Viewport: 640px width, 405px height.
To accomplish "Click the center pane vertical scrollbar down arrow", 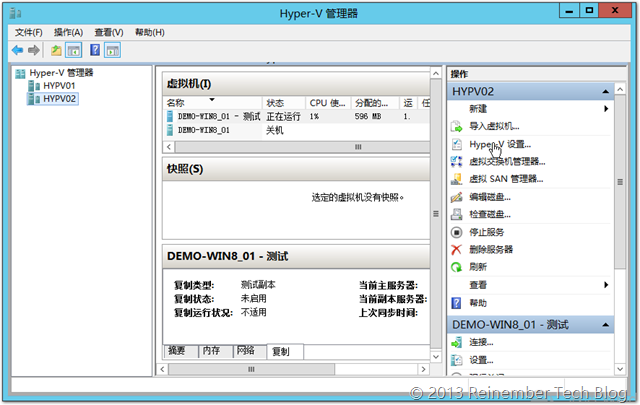I will pos(436,357).
